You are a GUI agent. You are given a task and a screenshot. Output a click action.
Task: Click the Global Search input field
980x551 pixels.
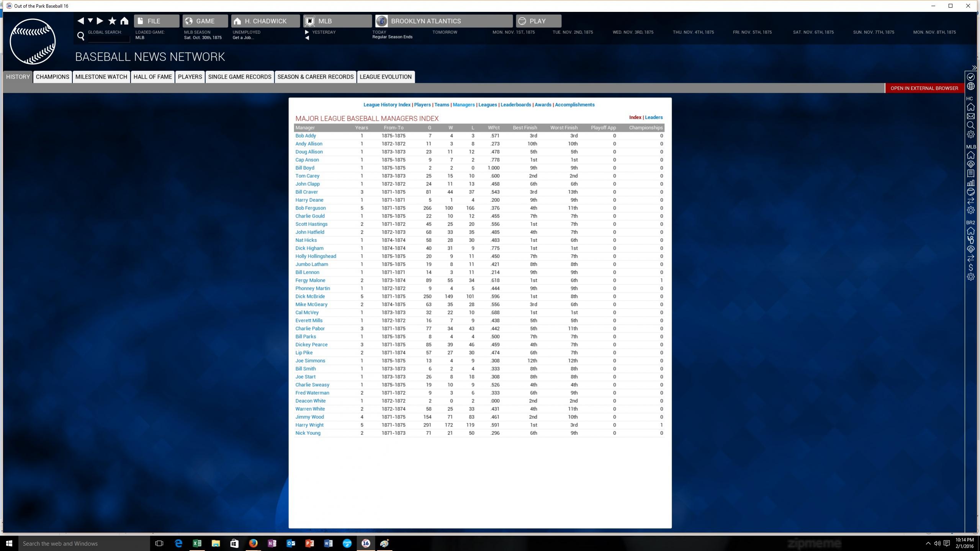(109, 39)
